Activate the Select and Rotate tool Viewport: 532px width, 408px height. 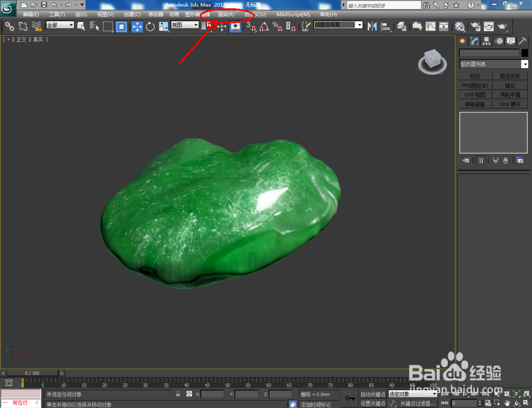150,27
